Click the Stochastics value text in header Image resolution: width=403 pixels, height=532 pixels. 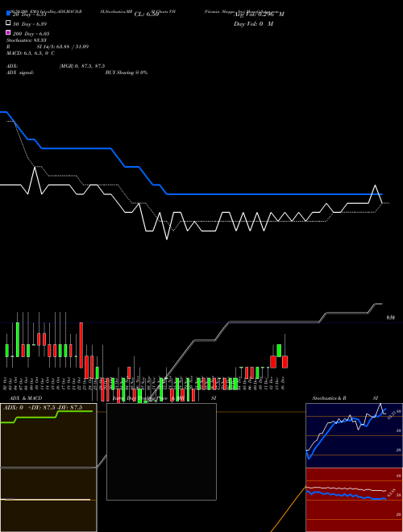tap(27, 40)
